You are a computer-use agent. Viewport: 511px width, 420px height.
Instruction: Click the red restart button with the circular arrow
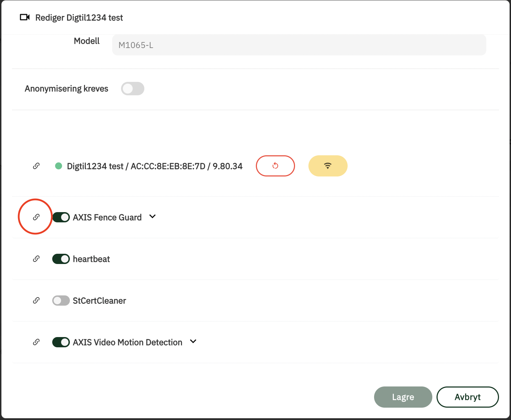pos(275,166)
